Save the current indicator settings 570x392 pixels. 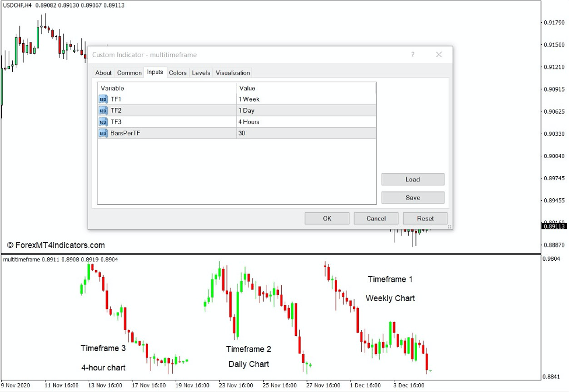coord(412,197)
